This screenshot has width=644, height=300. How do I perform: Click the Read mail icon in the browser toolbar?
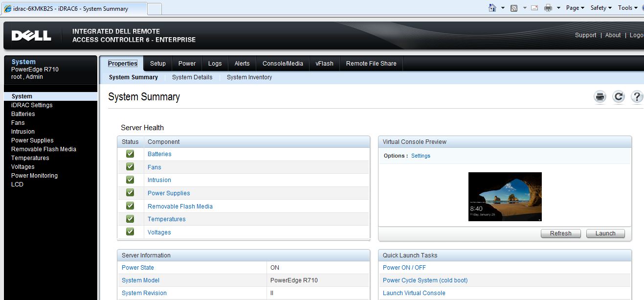coord(533,7)
